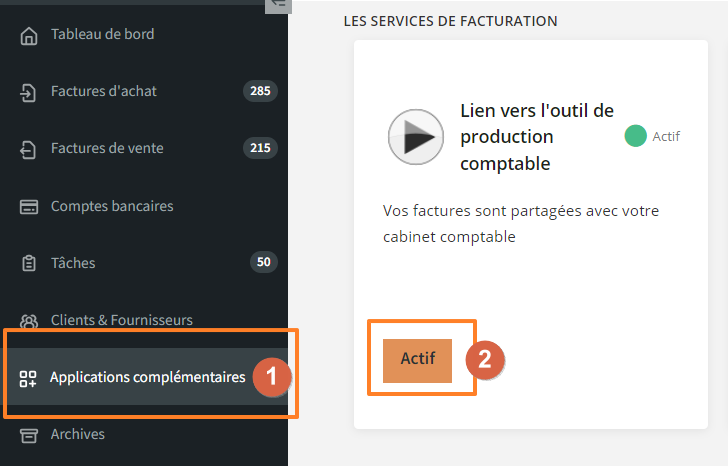Screen dimensions: 728x466
Task: Click the green Actif status dot
Action: [x=636, y=136]
